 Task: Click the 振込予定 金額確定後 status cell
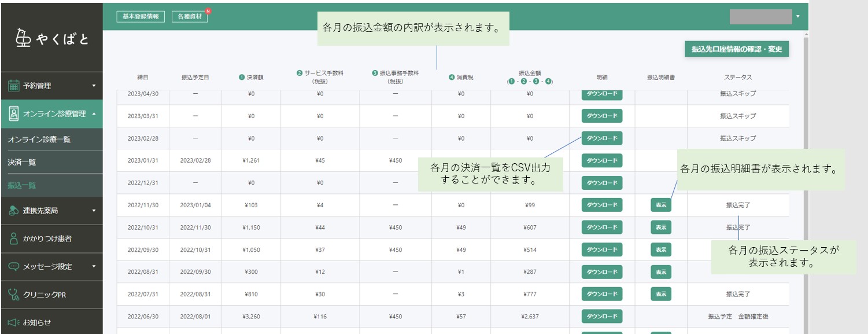[738, 317]
